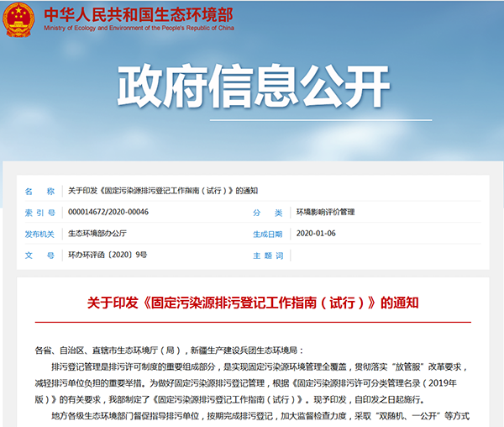Click document number 环办环评函〔2020〕9号
The image size is (504, 427).
[x=108, y=255]
